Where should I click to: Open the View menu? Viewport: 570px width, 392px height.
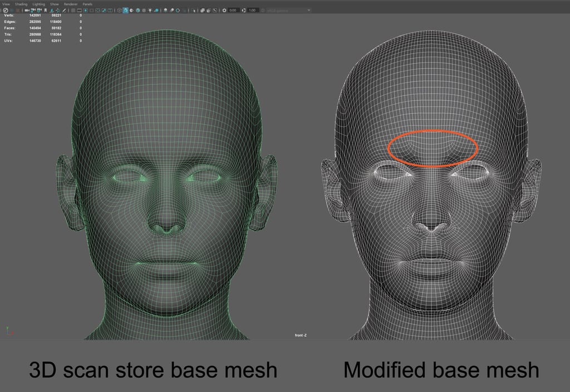(6, 4)
